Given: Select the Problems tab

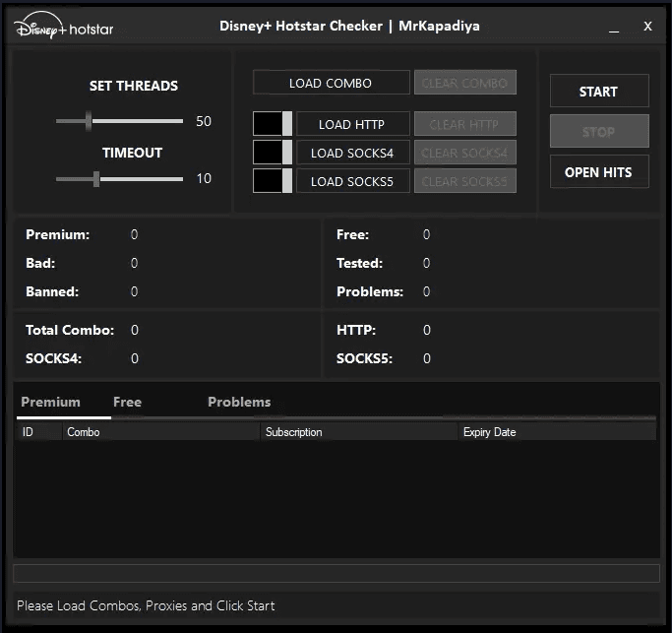Looking at the screenshot, I should pos(239,402).
